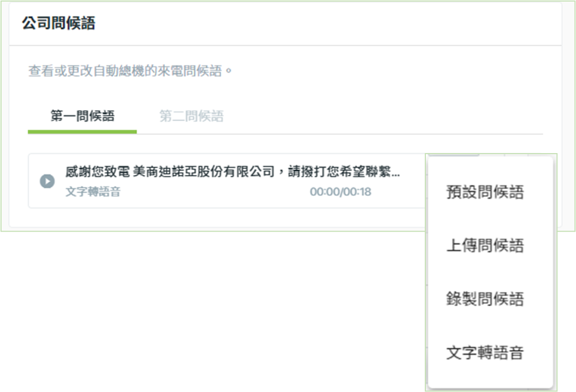576x392 pixels.
Task: Pick 文字轉語音 in the dropdown menu
Action: point(485,353)
